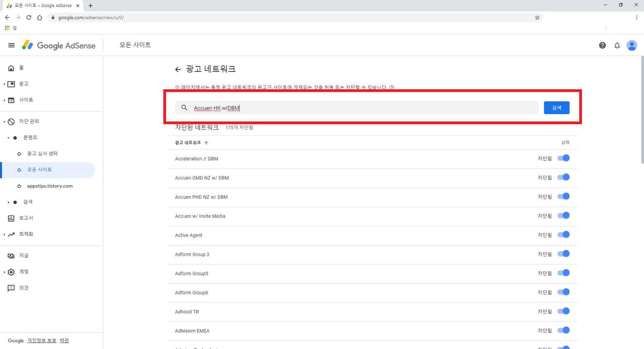Viewport: 644px width, 349px height.
Task: Click the network search input field
Action: click(357, 108)
